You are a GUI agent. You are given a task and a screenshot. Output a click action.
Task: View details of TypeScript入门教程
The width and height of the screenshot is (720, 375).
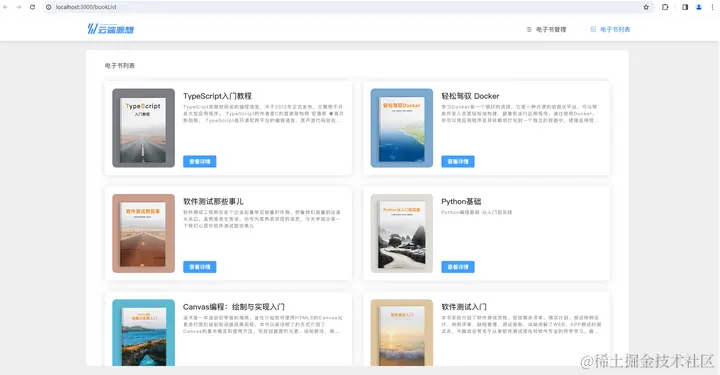(x=200, y=162)
